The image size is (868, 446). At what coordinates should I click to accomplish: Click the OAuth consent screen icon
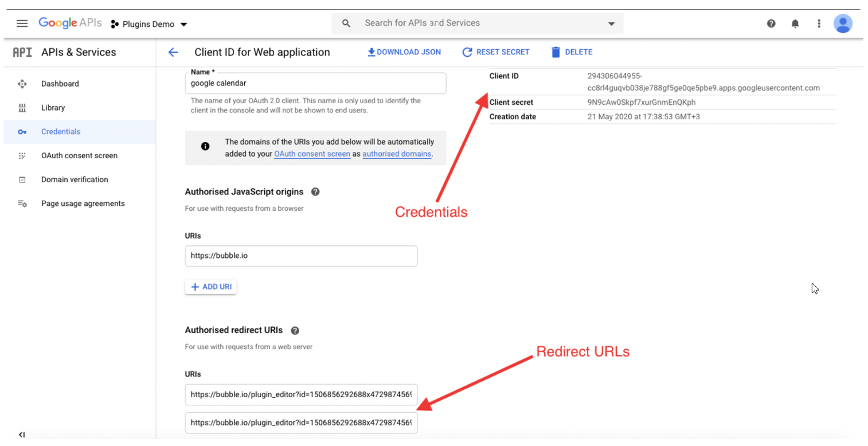tap(22, 156)
